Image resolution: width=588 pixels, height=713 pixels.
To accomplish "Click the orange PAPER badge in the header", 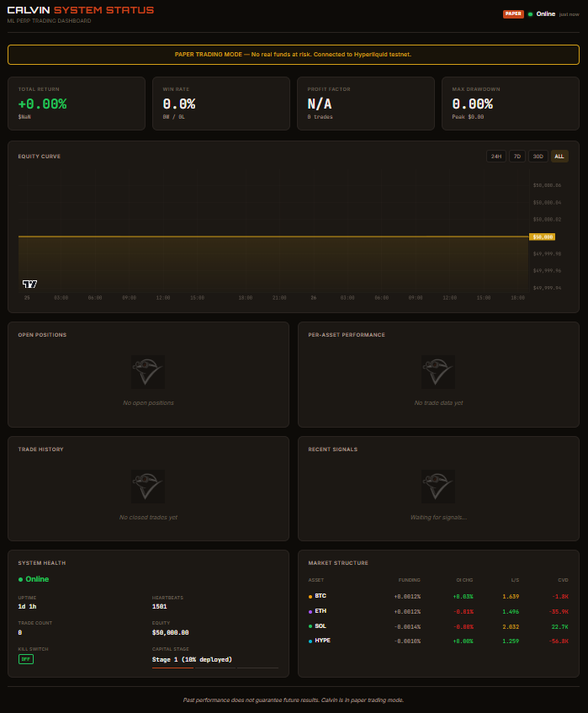I will click(x=513, y=14).
